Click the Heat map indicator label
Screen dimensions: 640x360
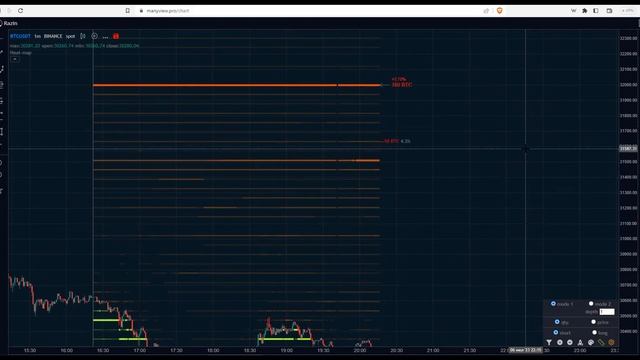pos(20,53)
